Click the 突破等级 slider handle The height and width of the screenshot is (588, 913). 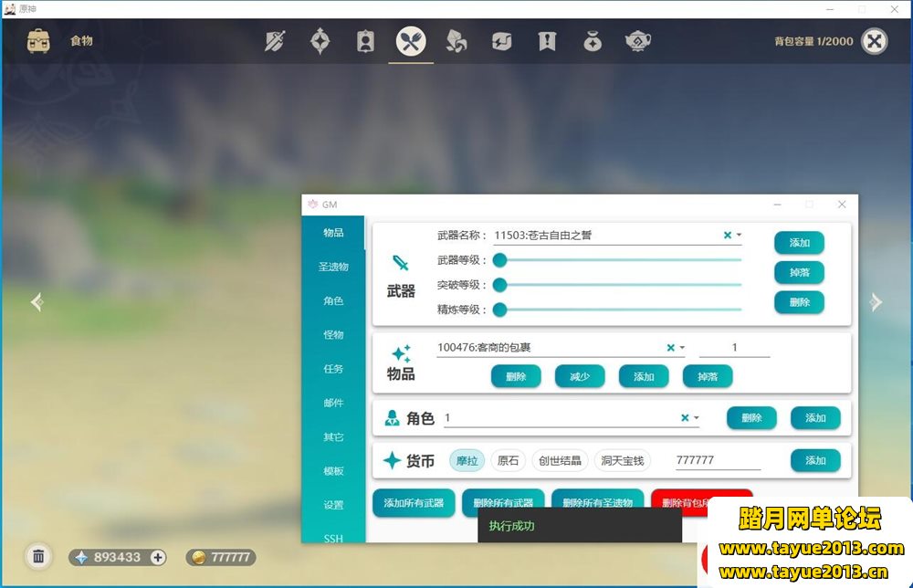[499, 285]
